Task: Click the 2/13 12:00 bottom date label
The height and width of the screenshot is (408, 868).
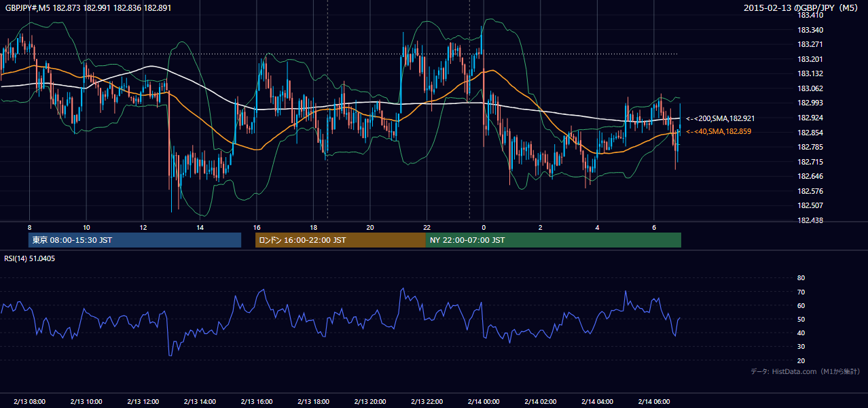Action: point(143,401)
